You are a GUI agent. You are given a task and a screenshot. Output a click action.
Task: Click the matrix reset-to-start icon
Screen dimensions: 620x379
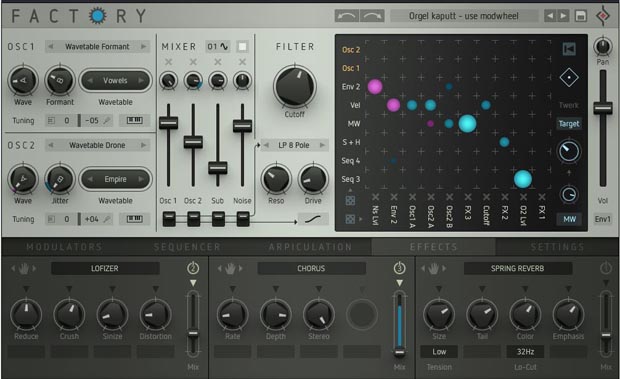(x=569, y=49)
